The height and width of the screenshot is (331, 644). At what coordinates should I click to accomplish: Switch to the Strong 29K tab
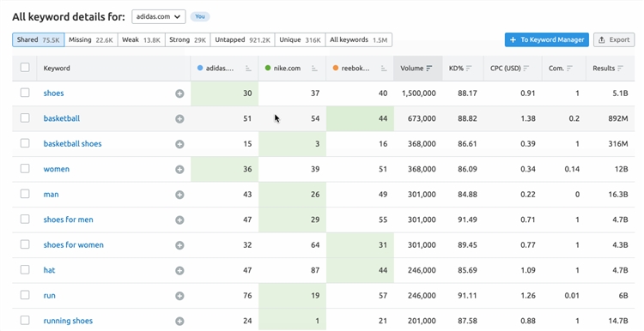188,39
